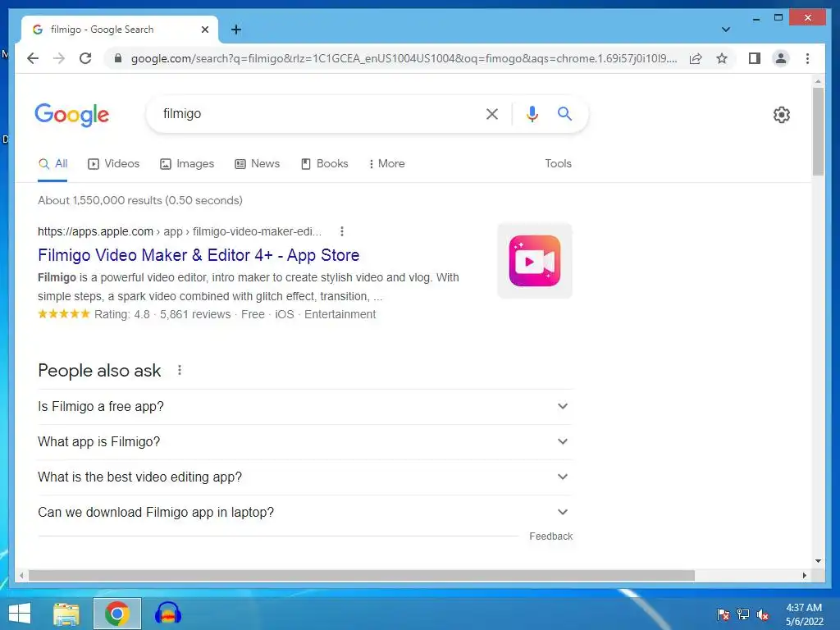Click the 'People also ask' heading
840x630 pixels.
click(99, 371)
